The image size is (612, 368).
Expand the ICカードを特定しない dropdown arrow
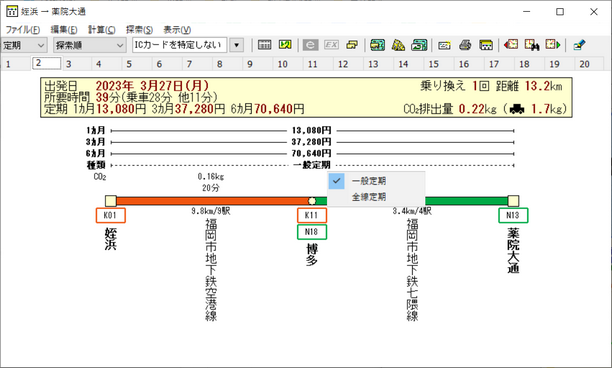click(237, 45)
